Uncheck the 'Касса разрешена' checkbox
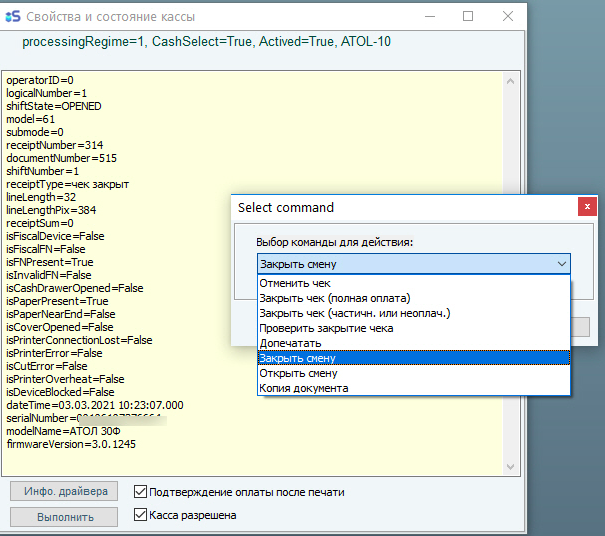Image resolution: width=605 pixels, height=536 pixels. (141, 516)
